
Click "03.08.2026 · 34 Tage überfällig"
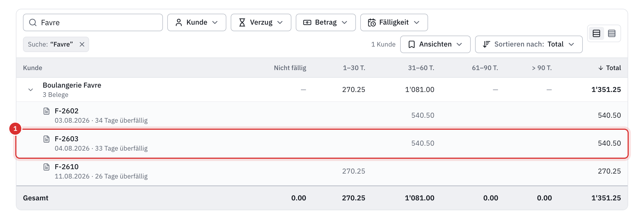(x=101, y=120)
